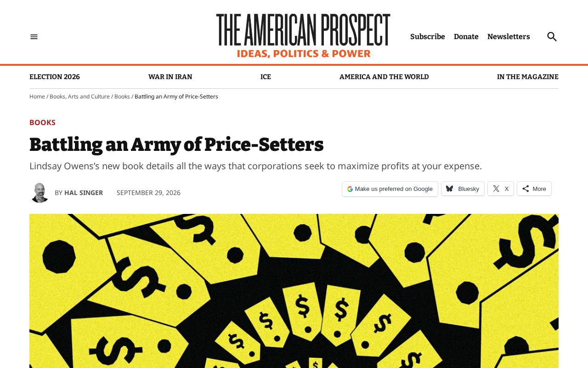
Task: Go to Home breadcrumb
Action: 37,97
